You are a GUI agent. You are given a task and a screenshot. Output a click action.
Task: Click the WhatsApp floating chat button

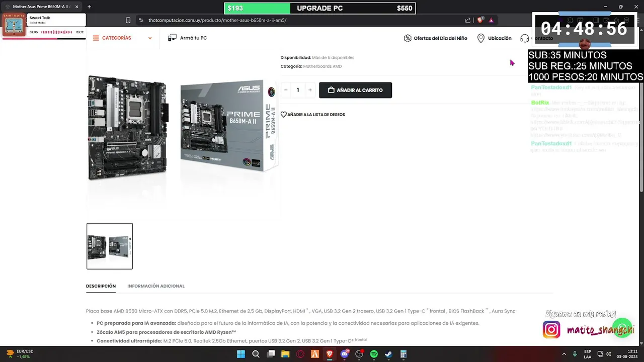click(622, 327)
